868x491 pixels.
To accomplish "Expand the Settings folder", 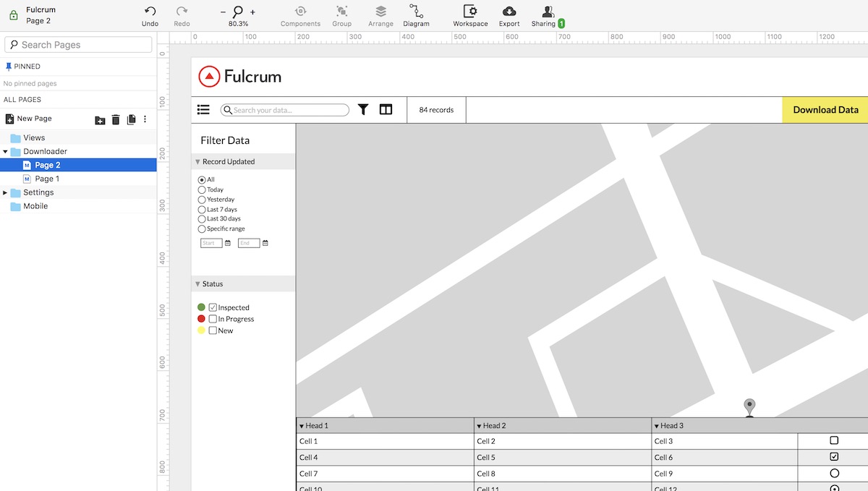I will coord(6,193).
